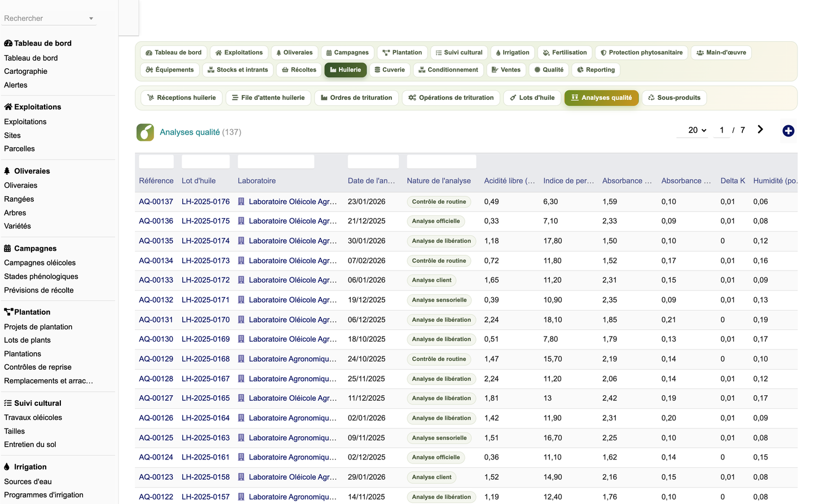Click the Analyses qualité list title
Viewport: 815px width, 504px height.
(190, 132)
